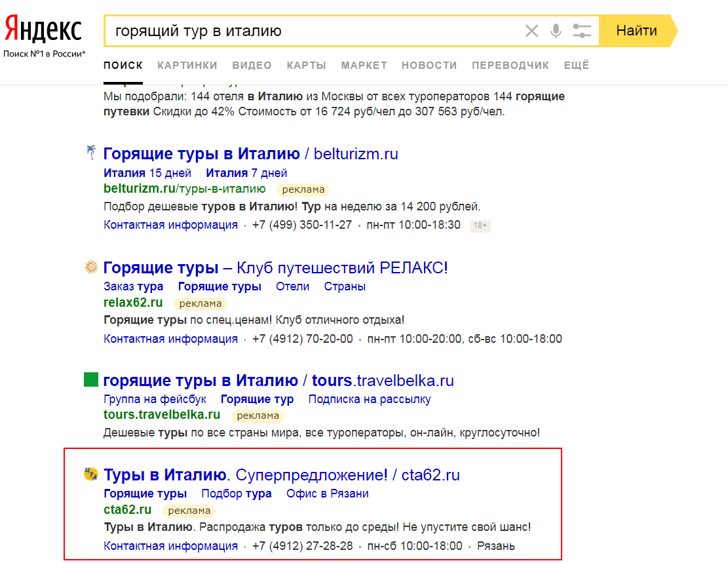
Task: Click 'Горящие туры' sitelink under cta62.ru result
Action: point(145,494)
